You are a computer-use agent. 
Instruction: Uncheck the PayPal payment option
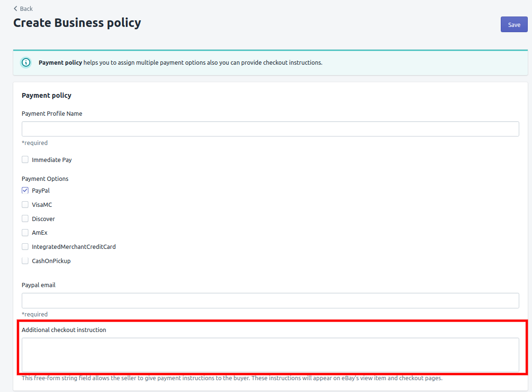[x=25, y=191]
